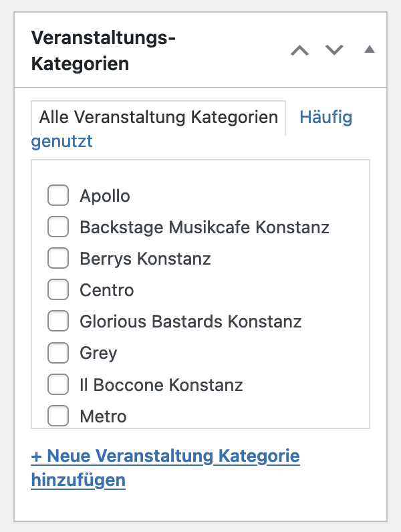Click the 'Berrys Konstanz' label text
401x532 pixels.
click(x=145, y=259)
